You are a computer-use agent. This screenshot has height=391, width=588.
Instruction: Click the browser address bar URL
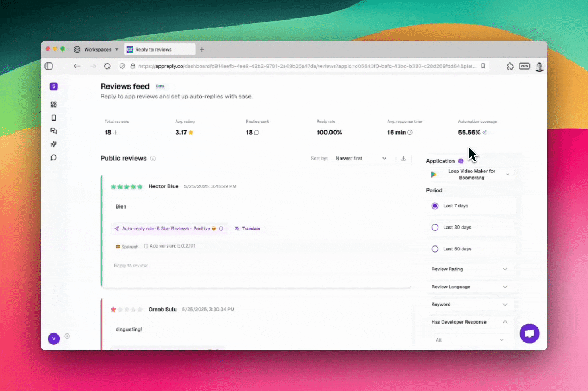pyautogui.click(x=307, y=66)
